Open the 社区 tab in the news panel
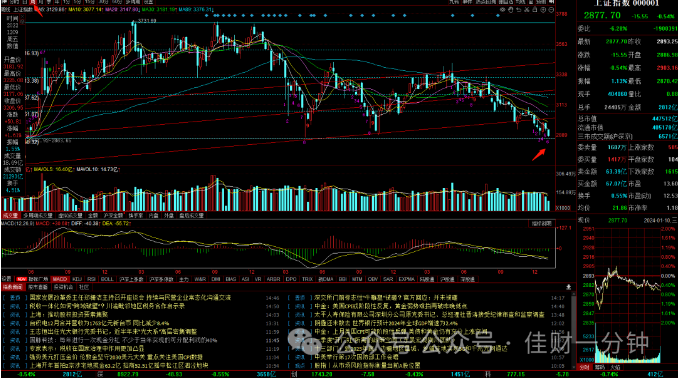The height and width of the screenshot is (378, 678). tap(84, 287)
